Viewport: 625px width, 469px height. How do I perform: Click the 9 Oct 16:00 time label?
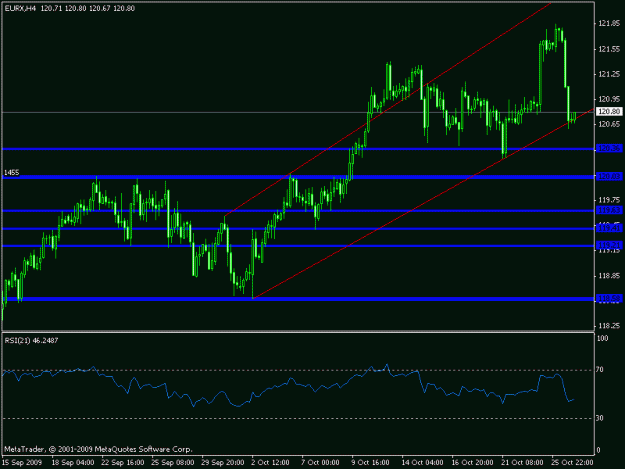click(370, 463)
